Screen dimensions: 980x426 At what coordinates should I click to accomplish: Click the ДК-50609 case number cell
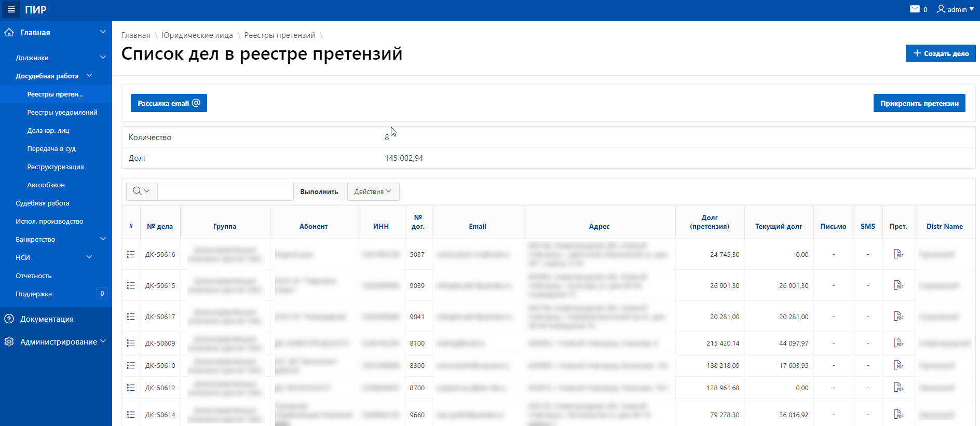[x=160, y=343]
